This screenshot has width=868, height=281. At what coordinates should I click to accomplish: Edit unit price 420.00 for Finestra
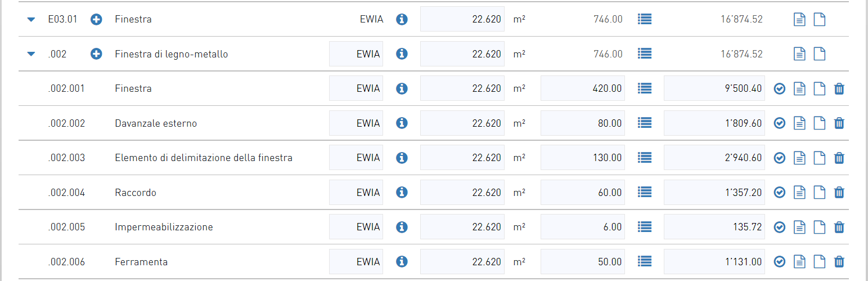click(583, 88)
